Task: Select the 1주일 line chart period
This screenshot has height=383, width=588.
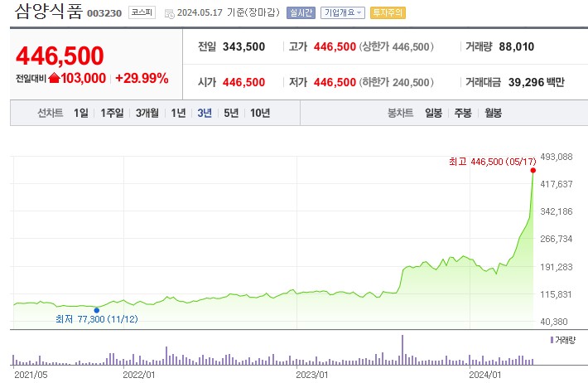Action: click(112, 113)
